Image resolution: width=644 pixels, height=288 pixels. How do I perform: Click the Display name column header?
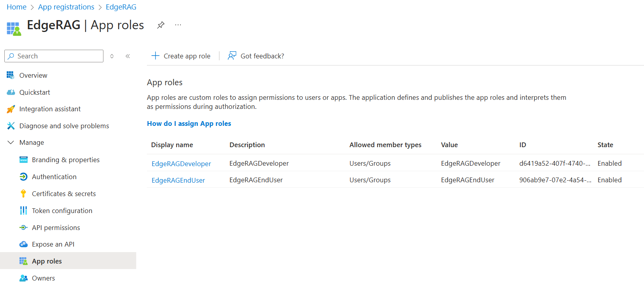click(172, 145)
